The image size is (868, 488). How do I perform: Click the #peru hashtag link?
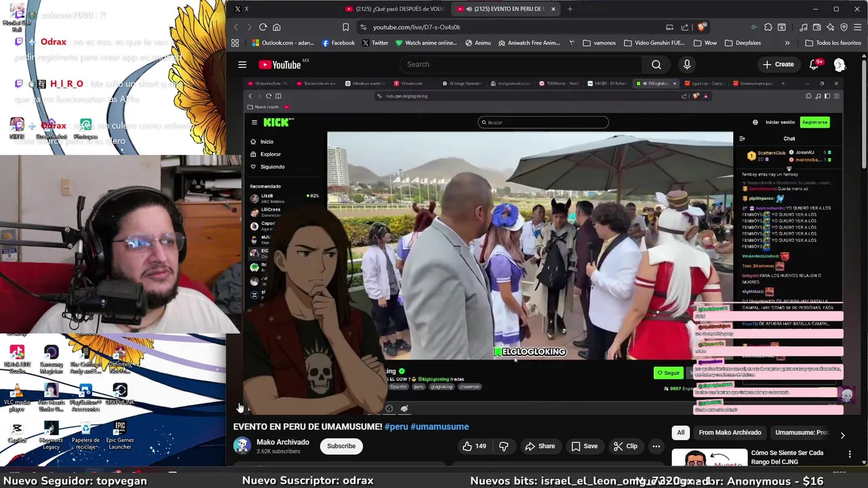pyautogui.click(x=396, y=427)
